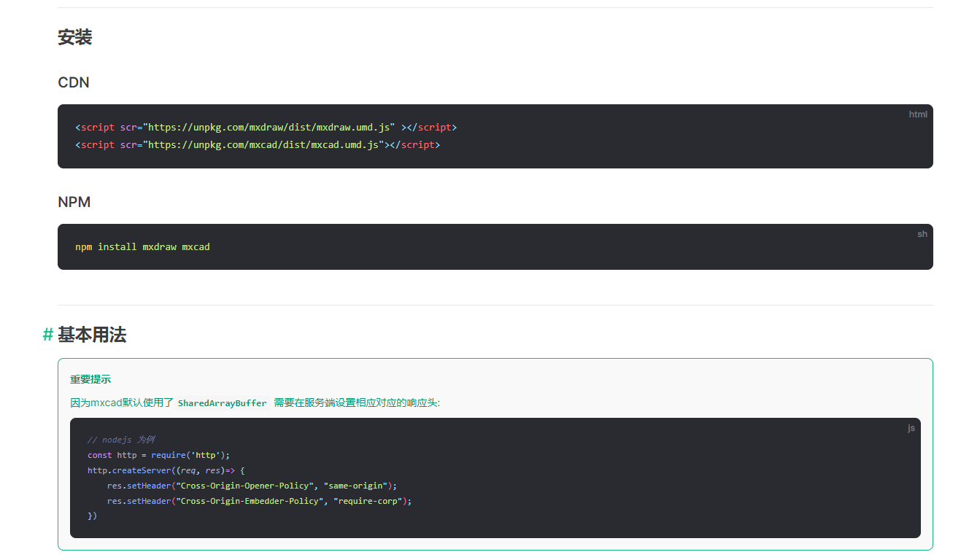Click the 基本用法 heading text

(92, 335)
